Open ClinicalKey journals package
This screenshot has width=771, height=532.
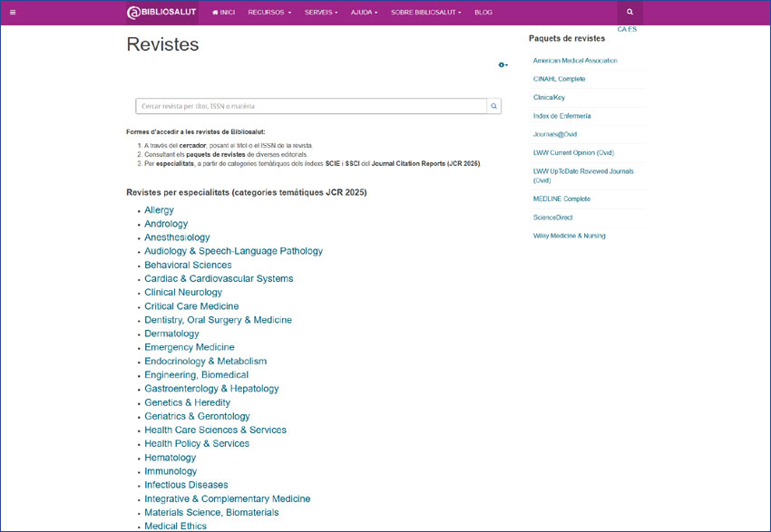tap(550, 97)
